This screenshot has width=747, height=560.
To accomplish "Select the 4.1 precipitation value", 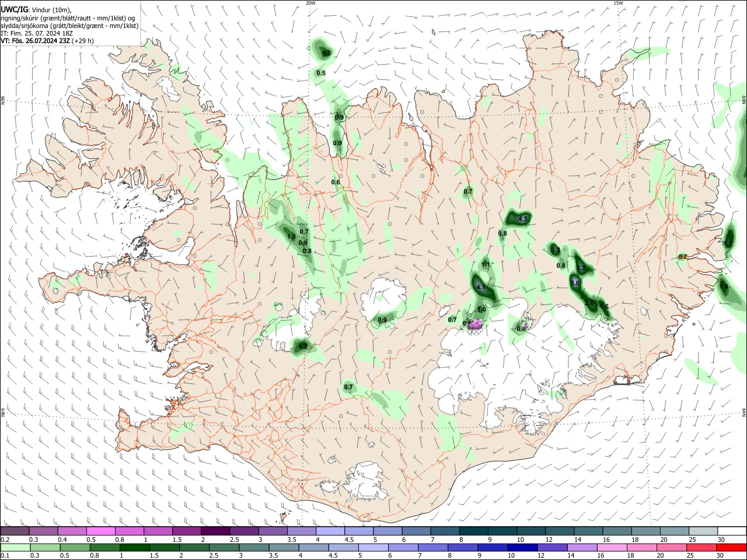I will [481, 288].
